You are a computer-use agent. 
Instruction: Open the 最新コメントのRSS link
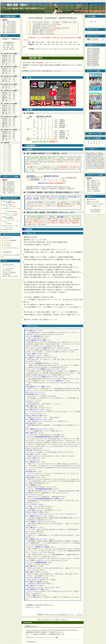[93, 201]
